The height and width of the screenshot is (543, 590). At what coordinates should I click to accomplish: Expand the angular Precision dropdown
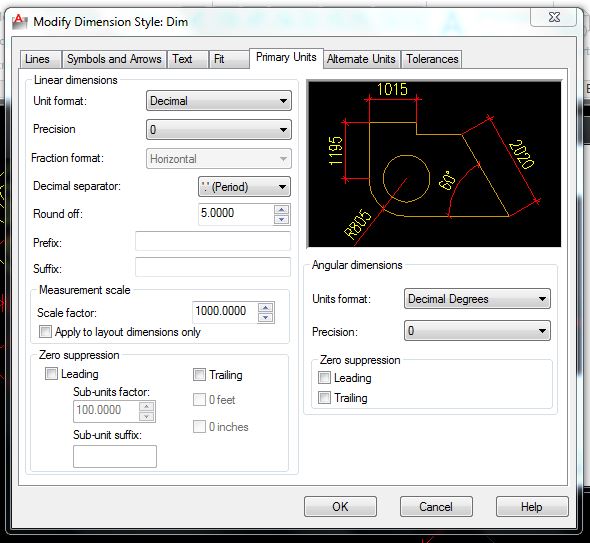point(477,331)
